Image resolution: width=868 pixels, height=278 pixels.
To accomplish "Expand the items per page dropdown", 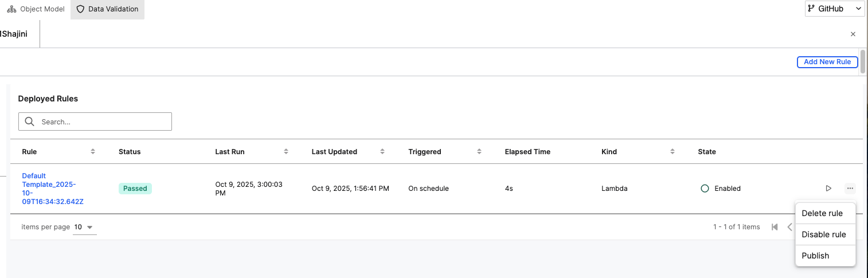I will point(85,227).
